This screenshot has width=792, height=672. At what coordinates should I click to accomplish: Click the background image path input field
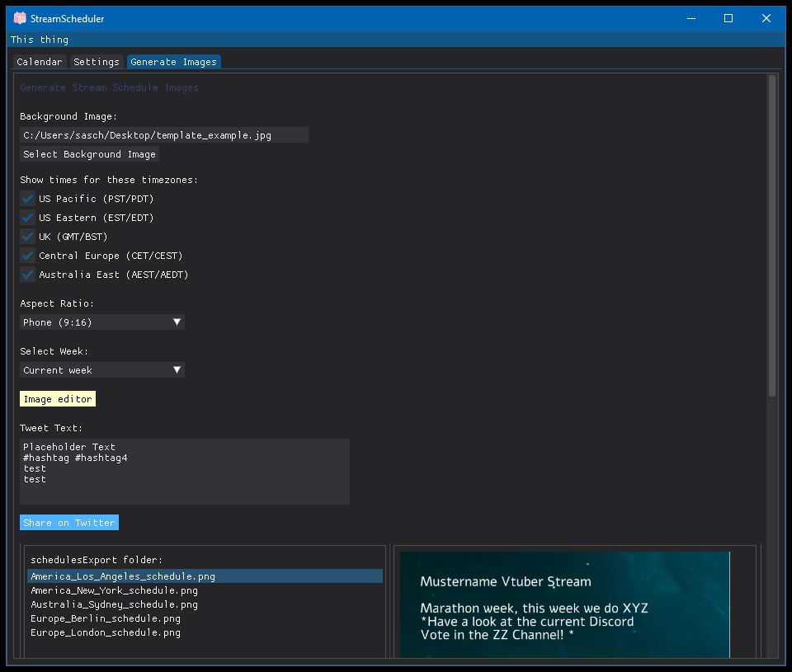point(165,134)
